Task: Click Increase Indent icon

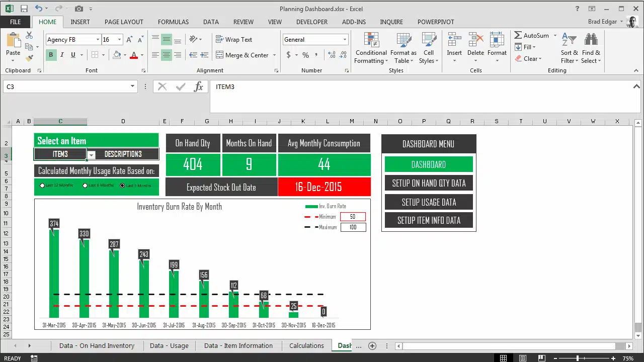Action: 204,55
